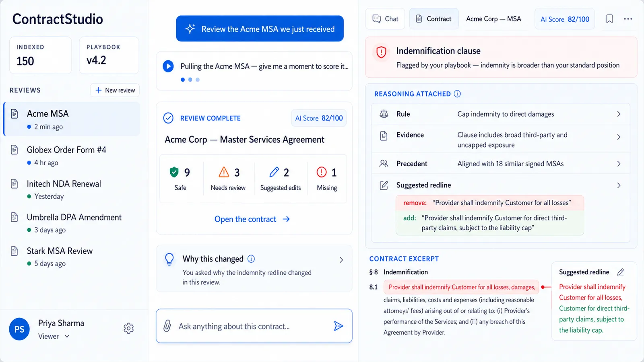This screenshot has height=362, width=644.
Task: Open the three-dot more options menu
Action: click(x=628, y=19)
